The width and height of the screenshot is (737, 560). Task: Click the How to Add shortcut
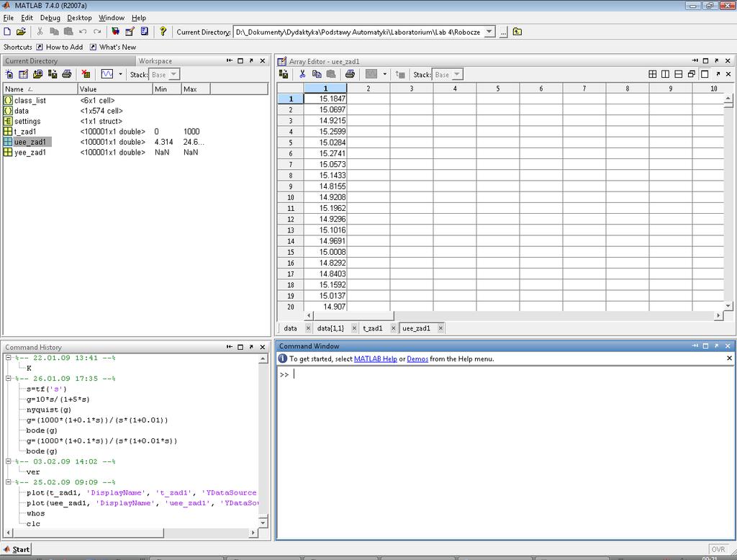[60, 47]
